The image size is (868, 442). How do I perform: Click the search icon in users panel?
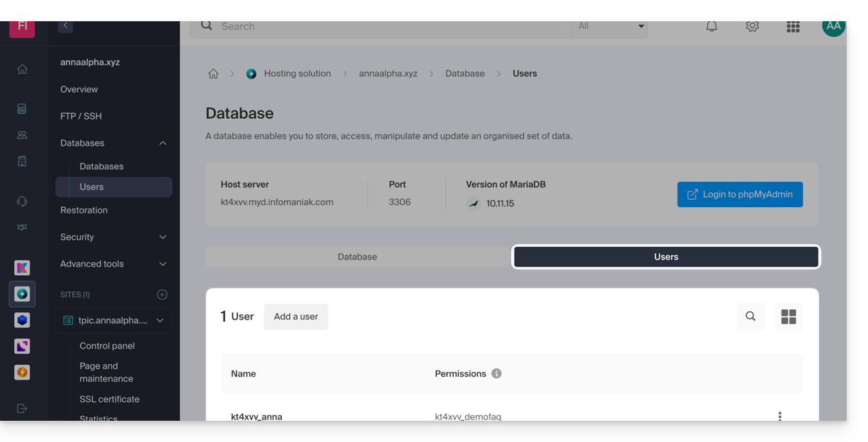coord(750,316)
